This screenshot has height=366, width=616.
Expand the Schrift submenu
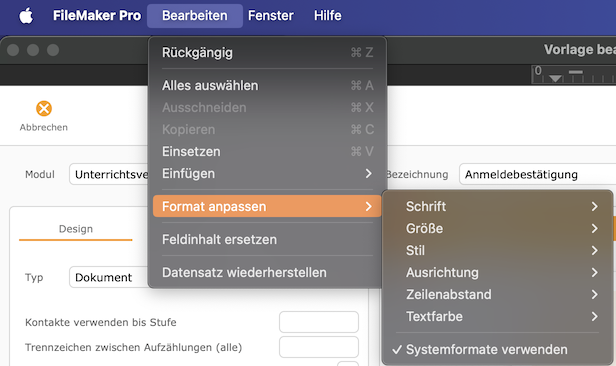[x=497, y=206]
